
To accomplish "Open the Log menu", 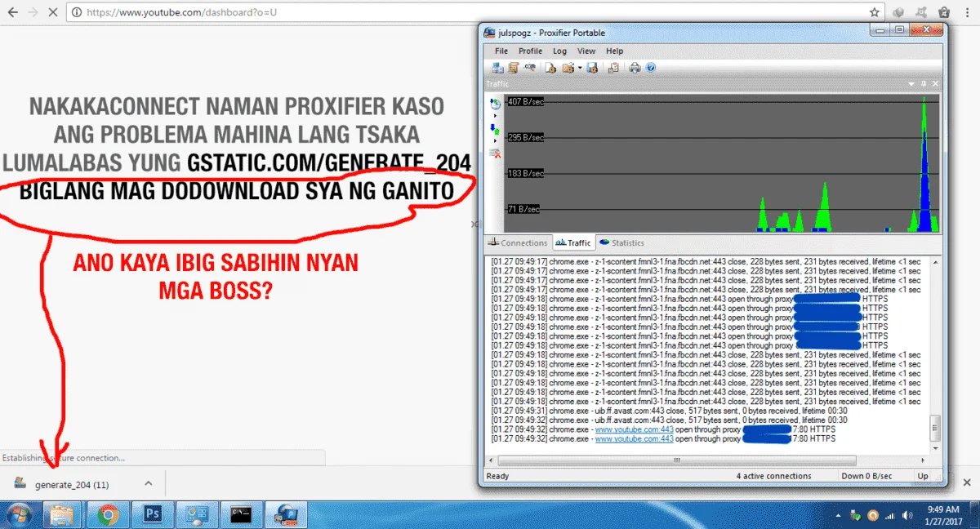I will point(559,51).
